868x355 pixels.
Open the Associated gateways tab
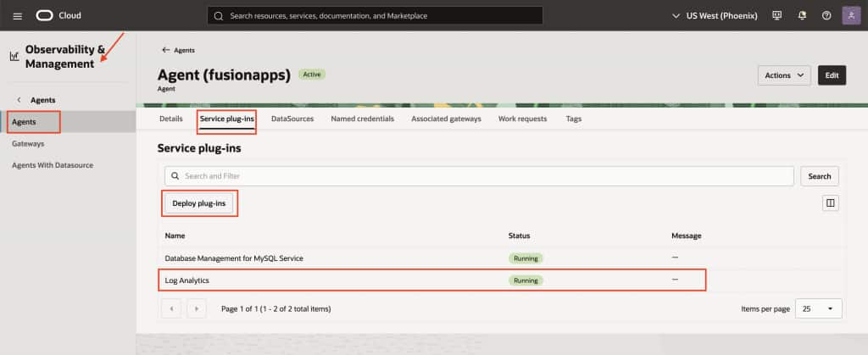446,119
